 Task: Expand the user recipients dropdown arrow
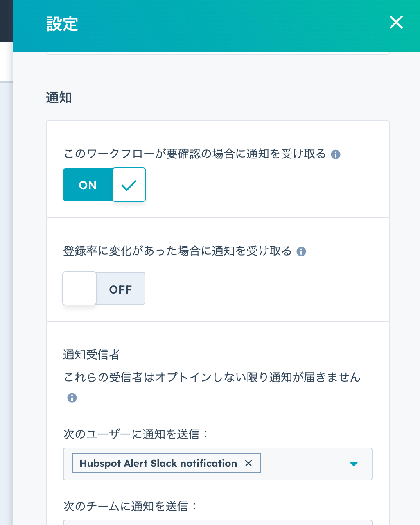pos(354,464)
